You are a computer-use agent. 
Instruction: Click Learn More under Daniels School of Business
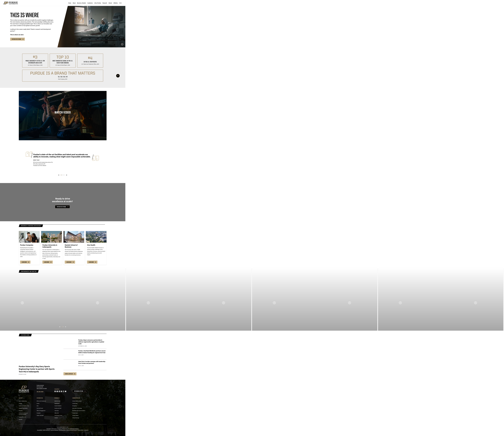point(70,262)
